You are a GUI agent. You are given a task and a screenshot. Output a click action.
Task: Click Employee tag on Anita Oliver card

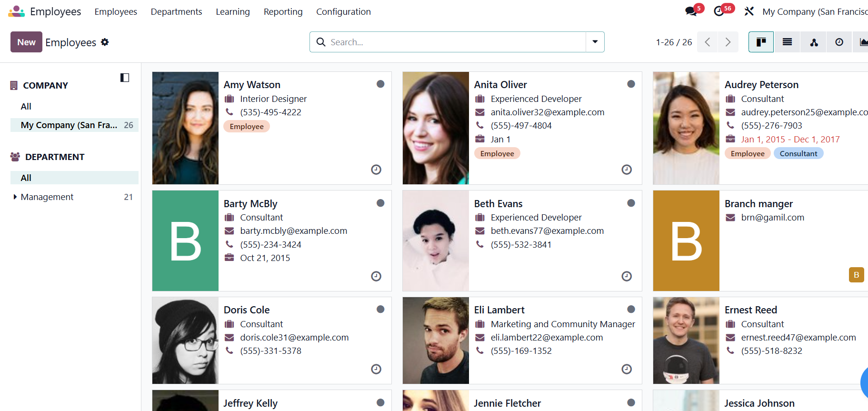pos(497,153)
